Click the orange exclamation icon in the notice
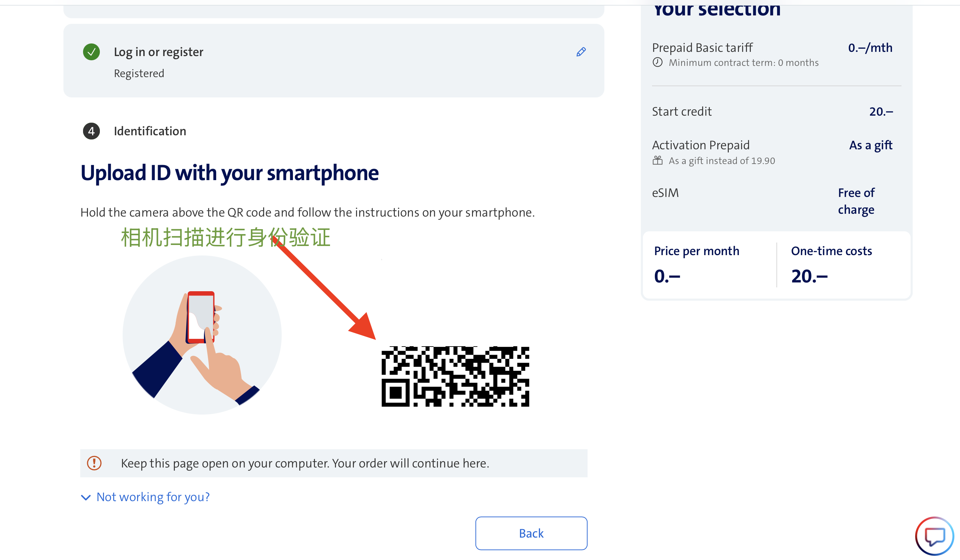Viewport: 960px width, 560px height. pyautogui.click(x=94, y=463)
